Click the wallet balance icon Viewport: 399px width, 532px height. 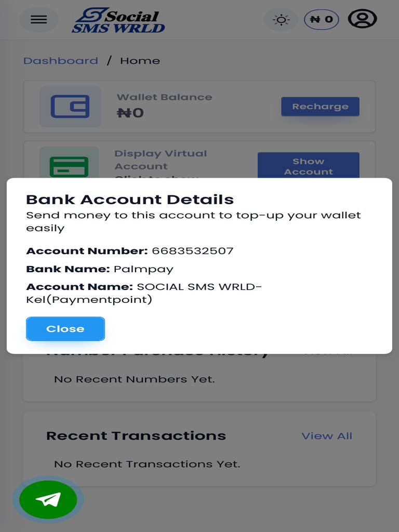point(70,107)
